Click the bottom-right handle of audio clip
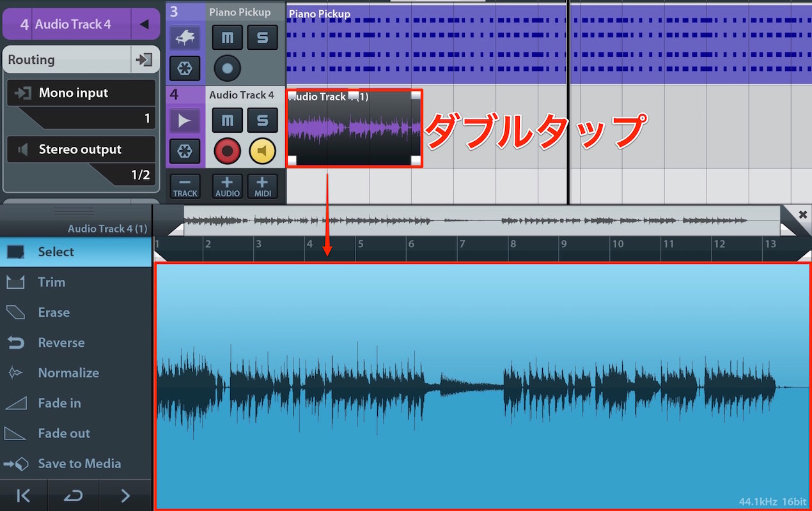 coord(416,161)
